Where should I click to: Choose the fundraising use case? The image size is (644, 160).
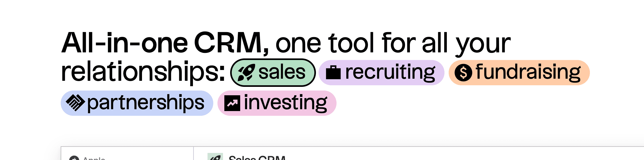click(x=519, y=73)
